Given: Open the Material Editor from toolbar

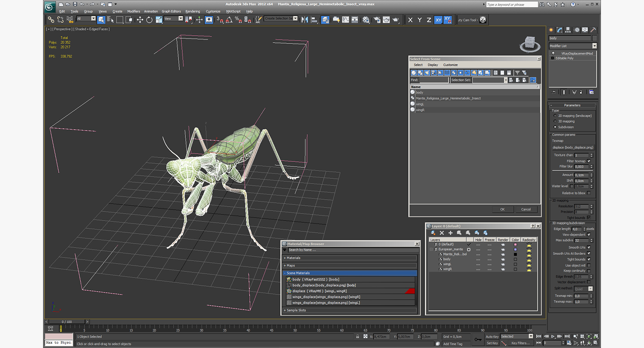Looking at the screenshot, I should tap(366, 20).
